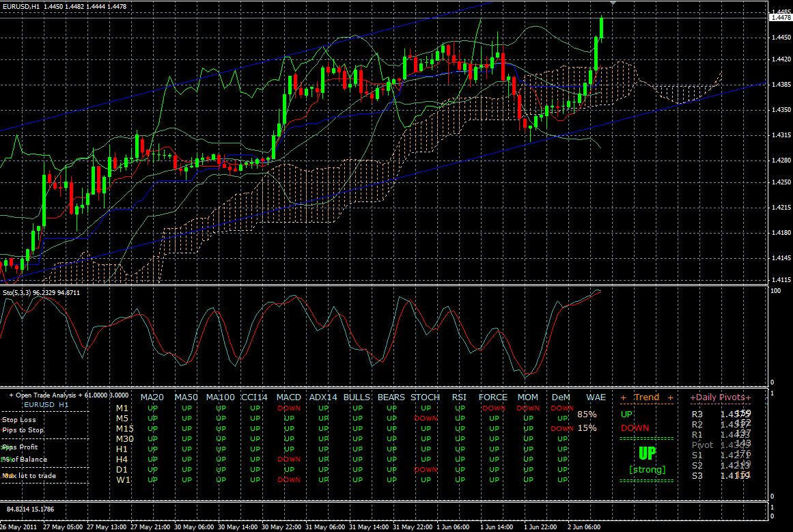The image size is (793, 532).
Task: Click the R3 pivot level row
Action: (721, 414)
